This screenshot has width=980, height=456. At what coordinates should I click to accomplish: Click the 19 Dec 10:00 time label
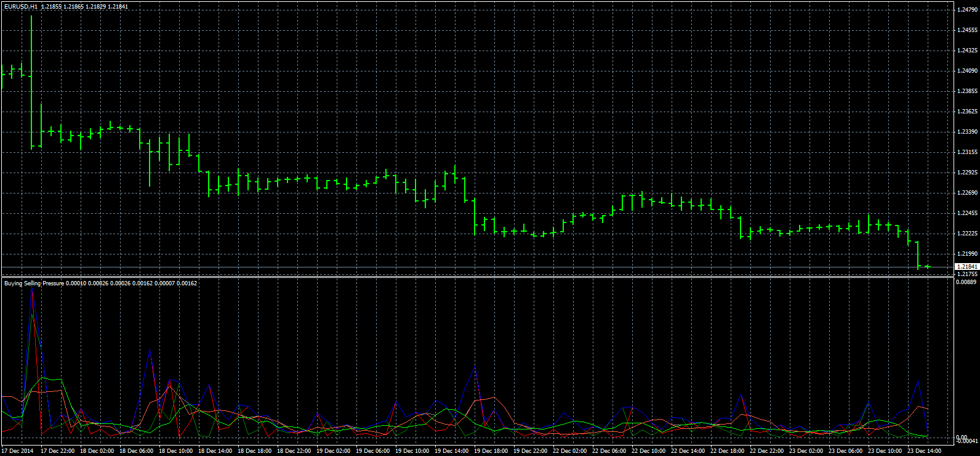click(412, 451)
